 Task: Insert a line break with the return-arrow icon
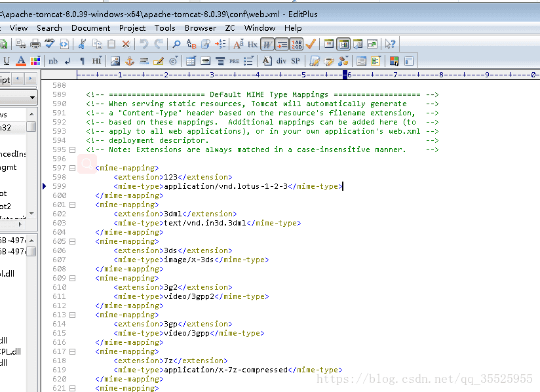67,61
